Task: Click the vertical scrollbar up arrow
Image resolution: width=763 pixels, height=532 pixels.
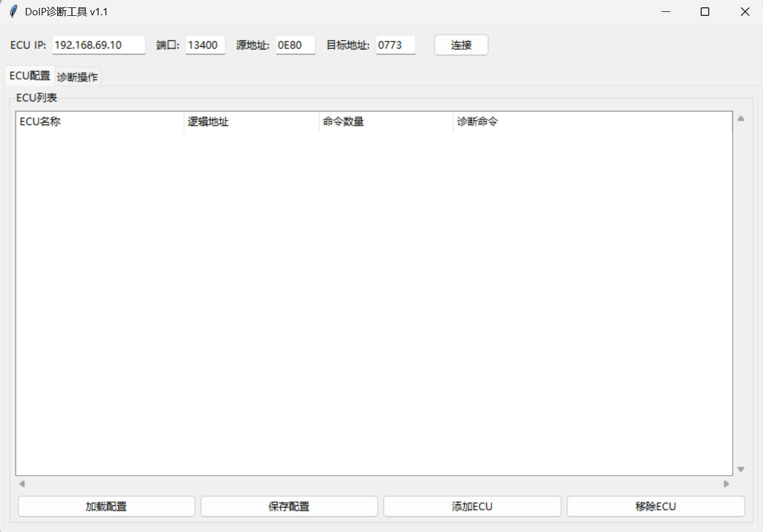Action: click(741, 119)
